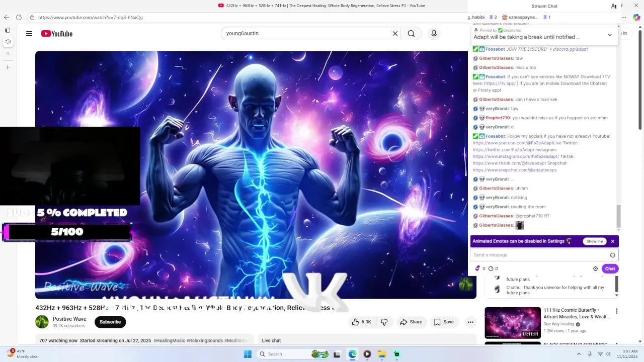The image size is (644, 362).
Task: Go back in the browser
Action: point(7,17)
